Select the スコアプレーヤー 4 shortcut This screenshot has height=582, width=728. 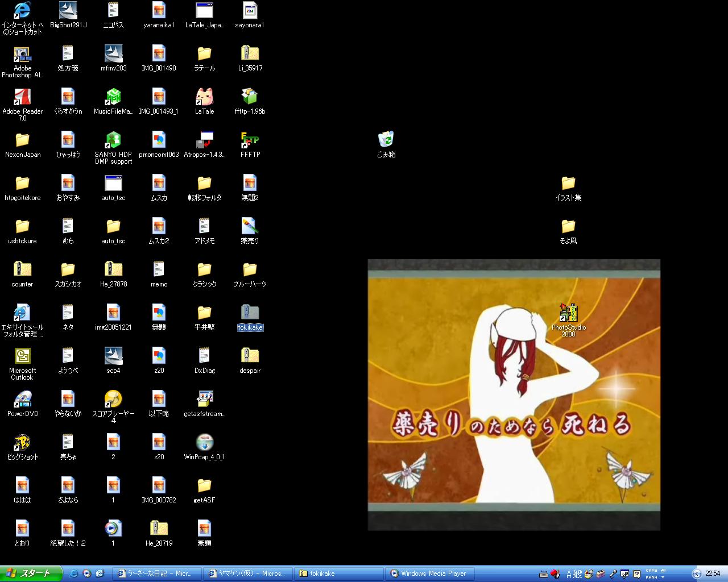(113, 407)
